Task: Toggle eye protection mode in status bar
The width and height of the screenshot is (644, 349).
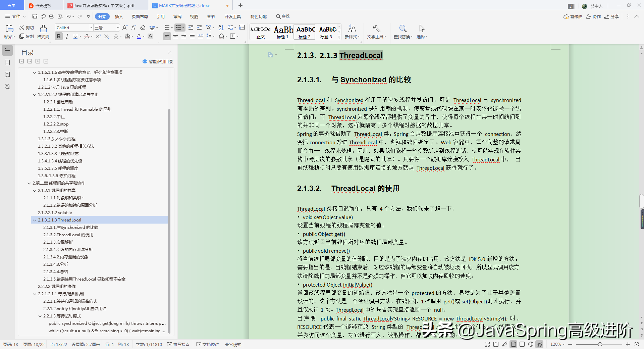Action: [x=539, y=344]
